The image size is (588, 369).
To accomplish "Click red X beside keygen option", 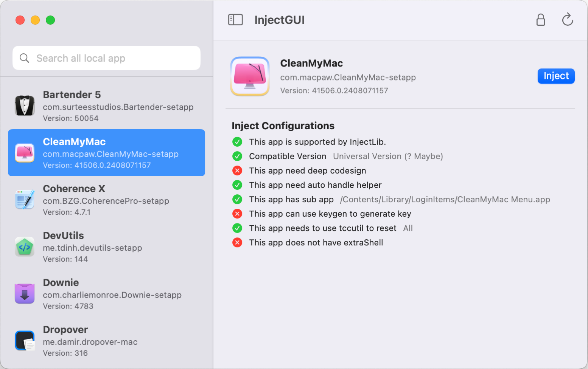I will pyautogui.click(x=237, y=214).
